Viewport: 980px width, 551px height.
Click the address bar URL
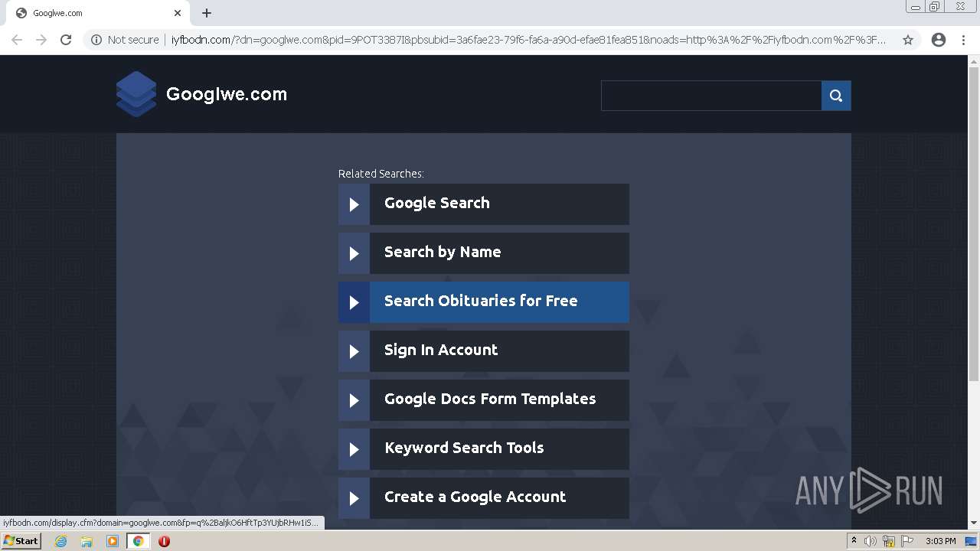(x=528, y=40)
